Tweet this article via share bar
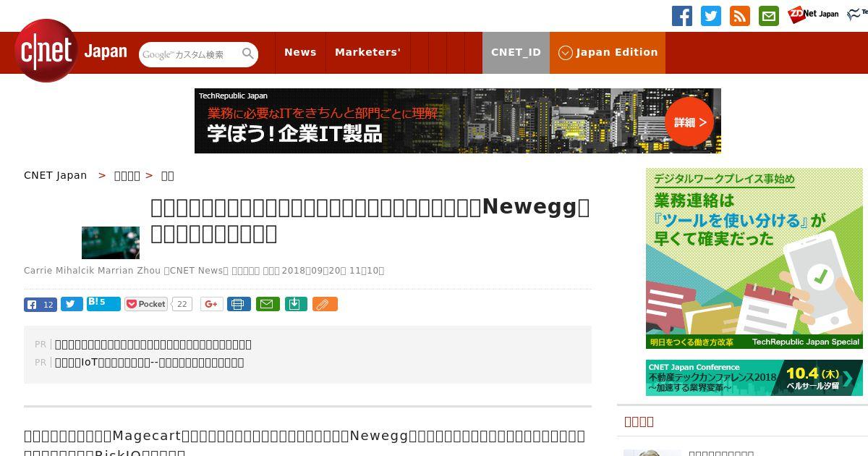 72,304
